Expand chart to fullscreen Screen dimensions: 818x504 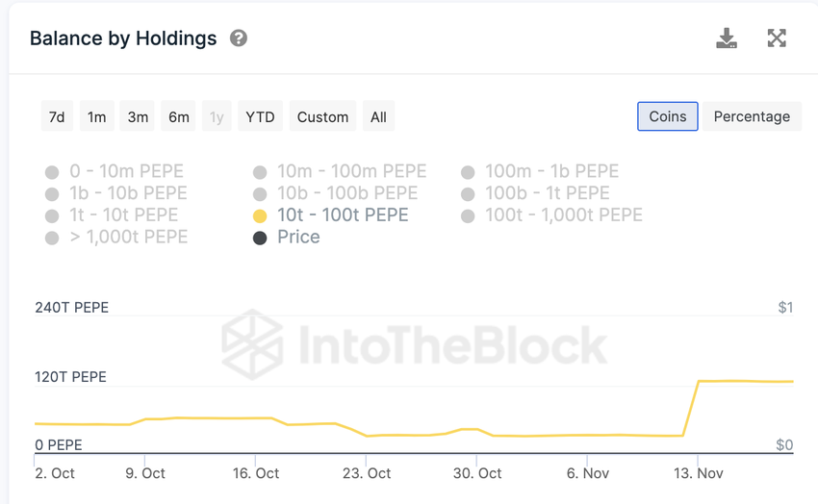point(777,38)
